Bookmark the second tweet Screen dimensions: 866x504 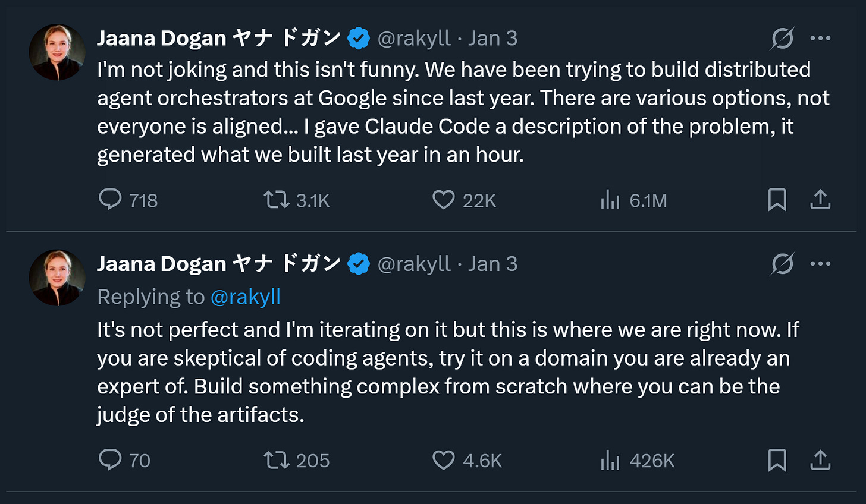pyautogui.click(x=776, y=460)
